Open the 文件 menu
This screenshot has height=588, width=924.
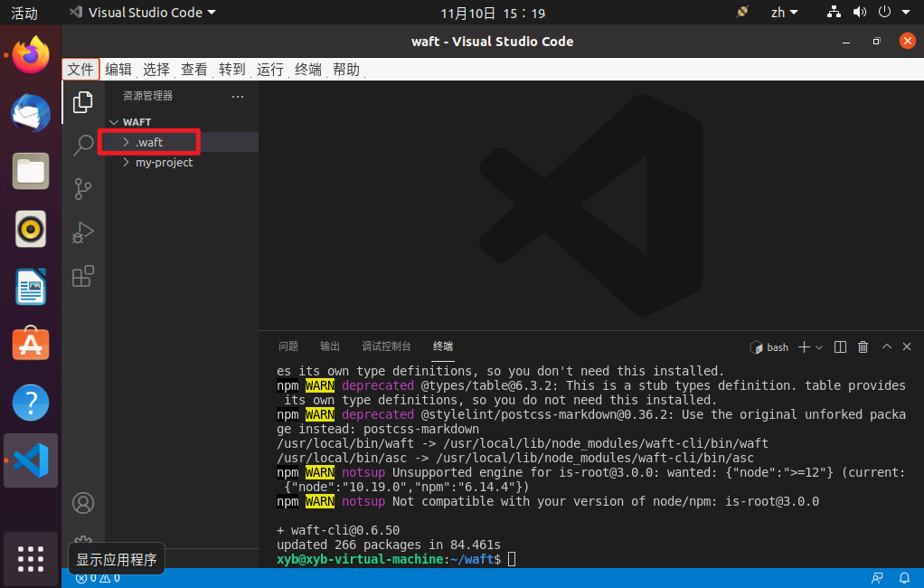click(x=80, y=69)
